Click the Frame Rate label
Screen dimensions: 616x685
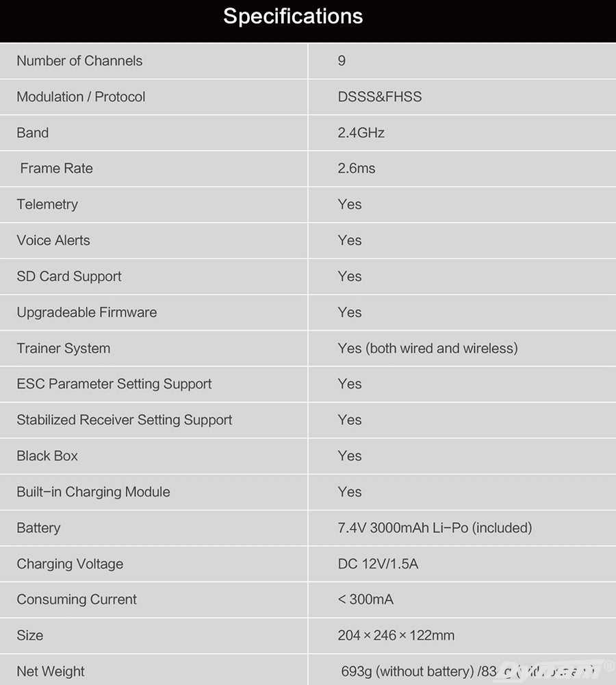pyautogui.click(x=56, y=169)
